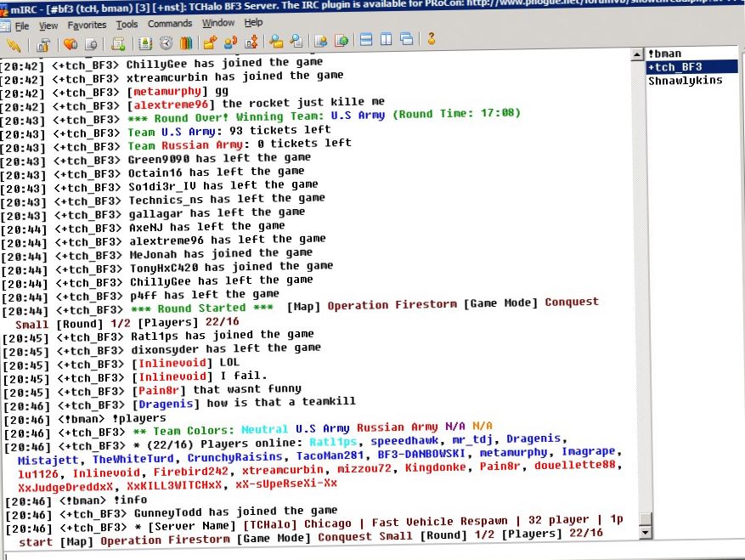Click the Help question mark icon
745x560 pixels.
tap(432, 38)
